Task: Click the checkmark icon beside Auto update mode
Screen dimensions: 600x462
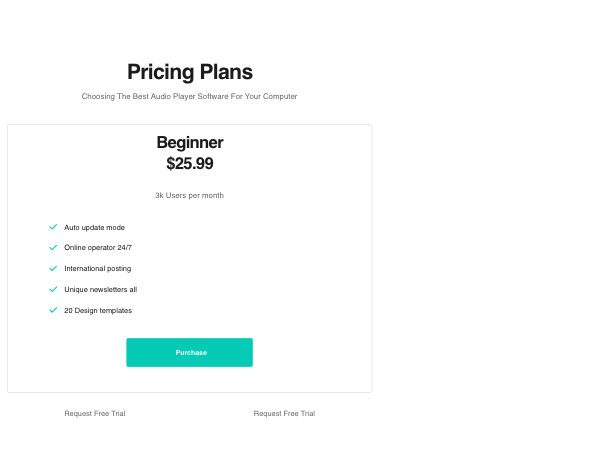Action: tap(53, 227)
